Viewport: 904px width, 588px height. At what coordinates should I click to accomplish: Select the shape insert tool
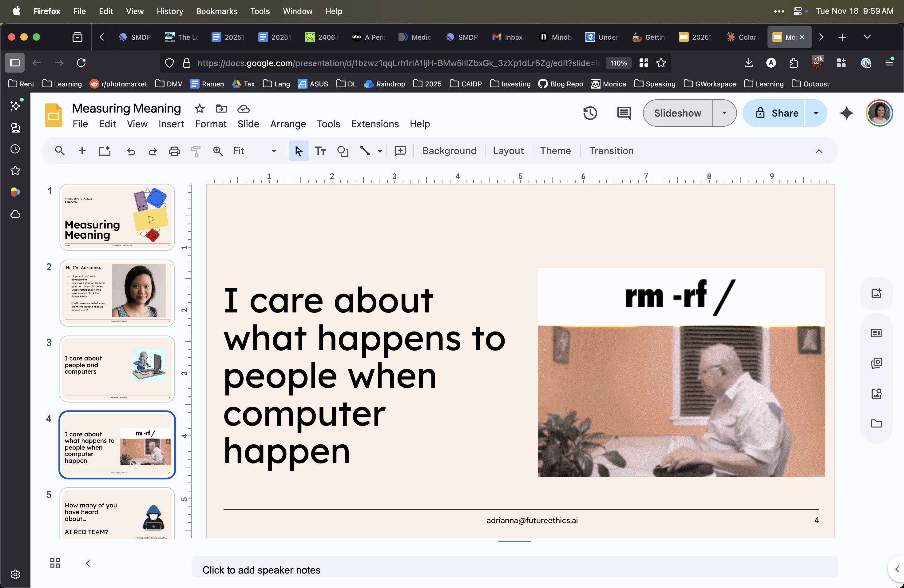343,151
